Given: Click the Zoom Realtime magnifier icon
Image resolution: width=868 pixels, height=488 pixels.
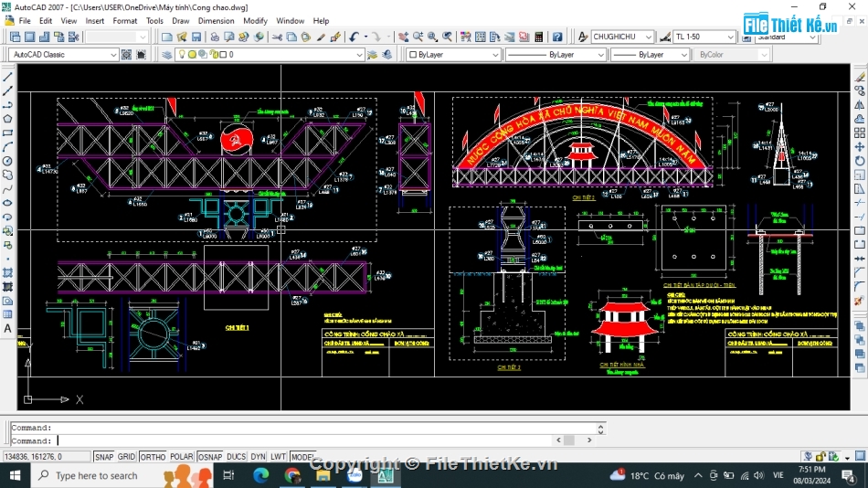Looking at the screenshot, I should 418,37.
